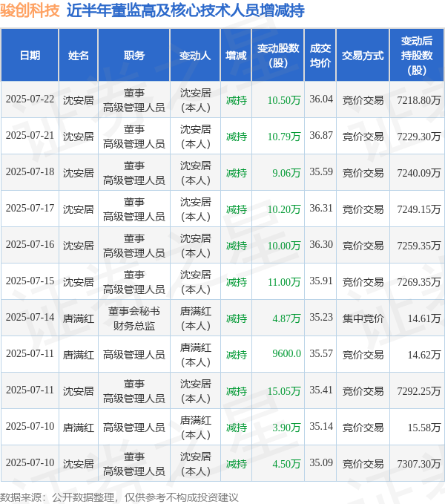The width and height of the screenshot is (445, 504).
Task: Select the average price 36.04
Action: click(x=321, y=99)
